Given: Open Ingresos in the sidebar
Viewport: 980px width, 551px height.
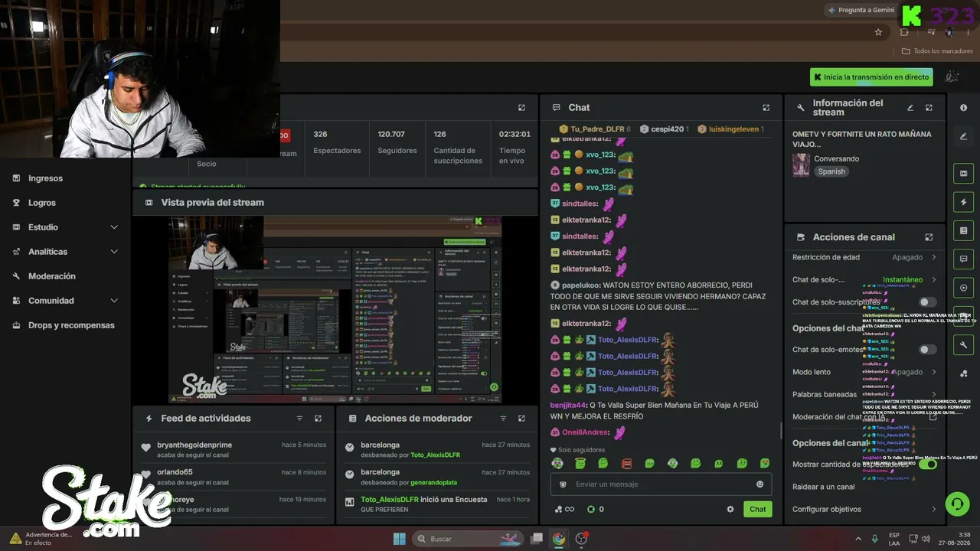Looking at the screenshot, I should [x=45, y=178].
